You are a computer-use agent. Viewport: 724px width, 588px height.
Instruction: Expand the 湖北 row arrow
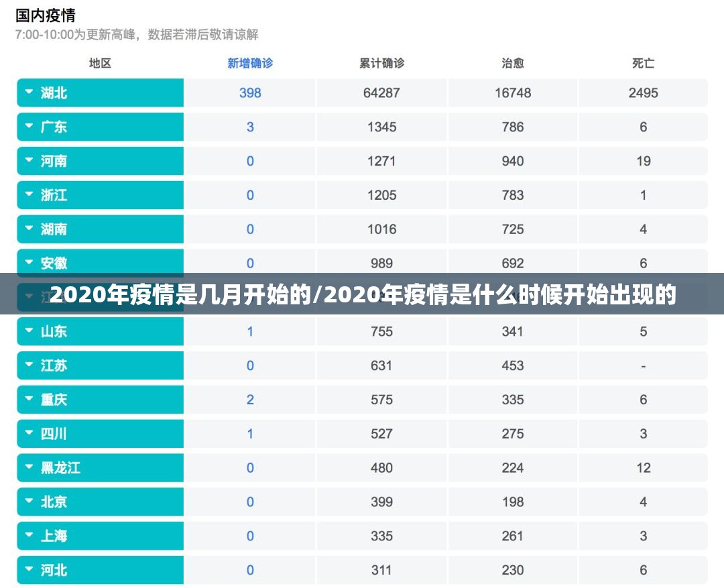29,93
